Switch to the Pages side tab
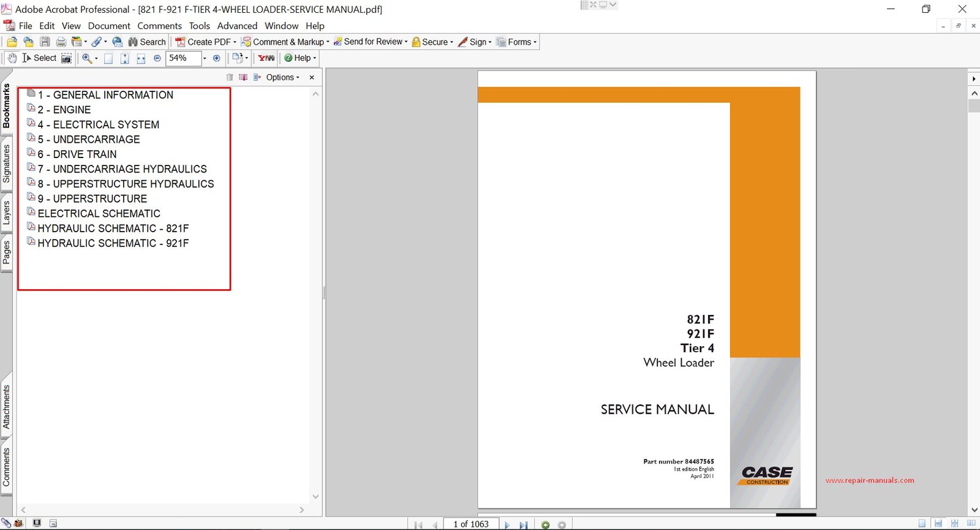This screenshot has height=530, width=980. tap(7, 252)
